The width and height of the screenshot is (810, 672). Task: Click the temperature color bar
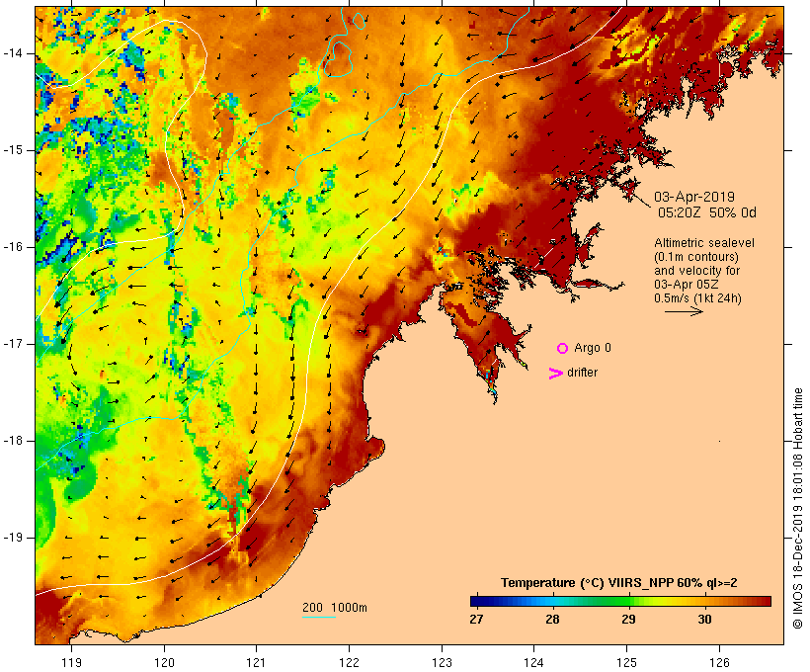tap(620, 601)
